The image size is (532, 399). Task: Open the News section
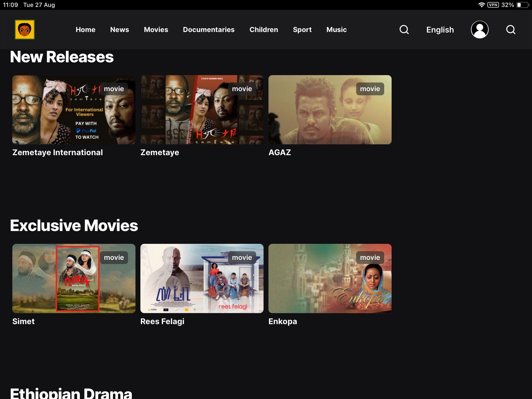119,30
